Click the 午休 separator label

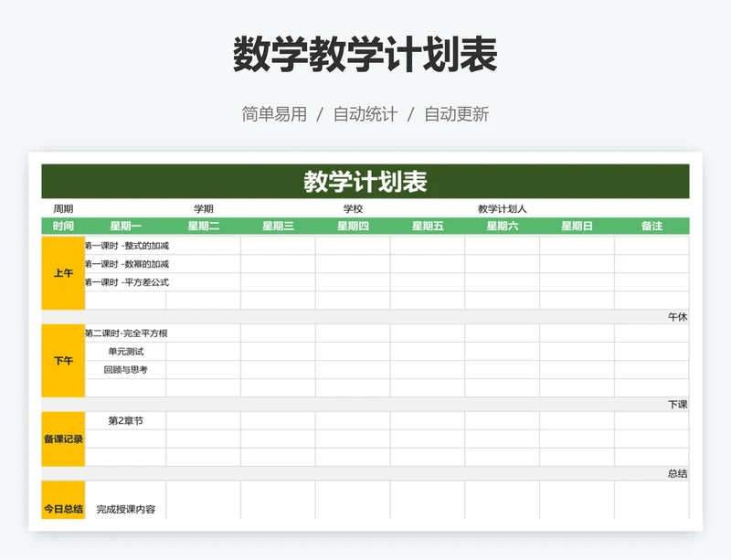677,317
